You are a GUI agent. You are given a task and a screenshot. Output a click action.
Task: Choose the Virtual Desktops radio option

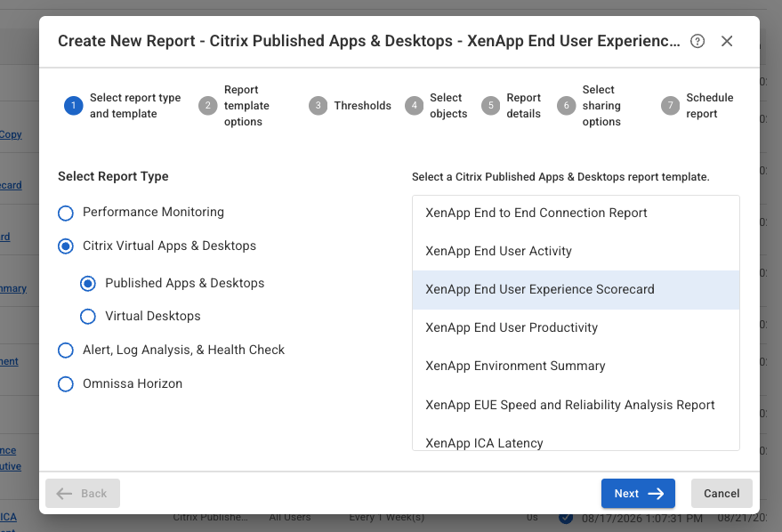pos(88,317)
